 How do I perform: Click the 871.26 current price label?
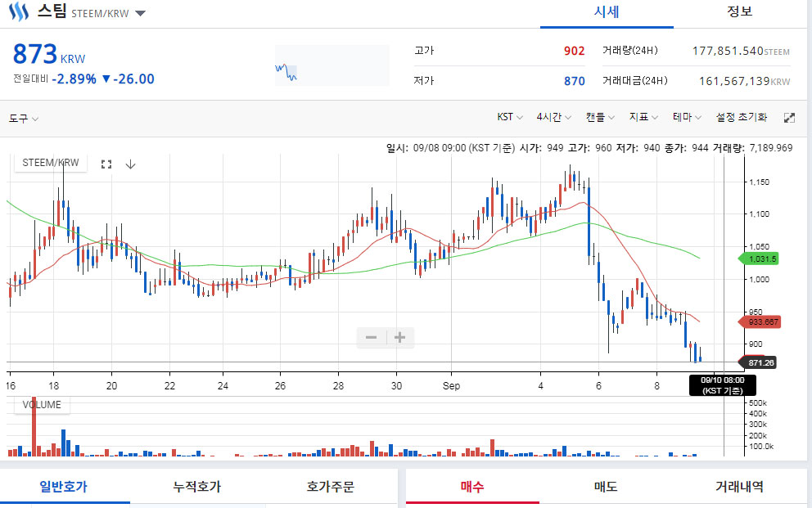[757, 362]
